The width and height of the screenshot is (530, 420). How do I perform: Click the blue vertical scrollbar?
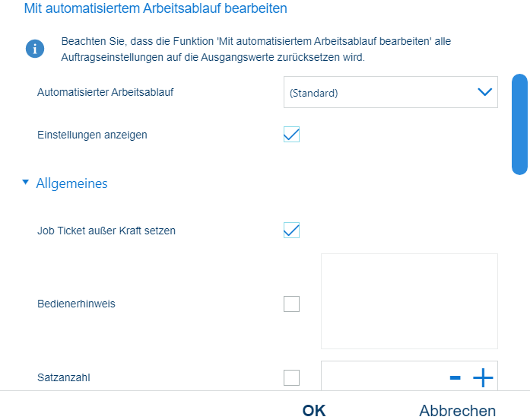coord(519,124)
